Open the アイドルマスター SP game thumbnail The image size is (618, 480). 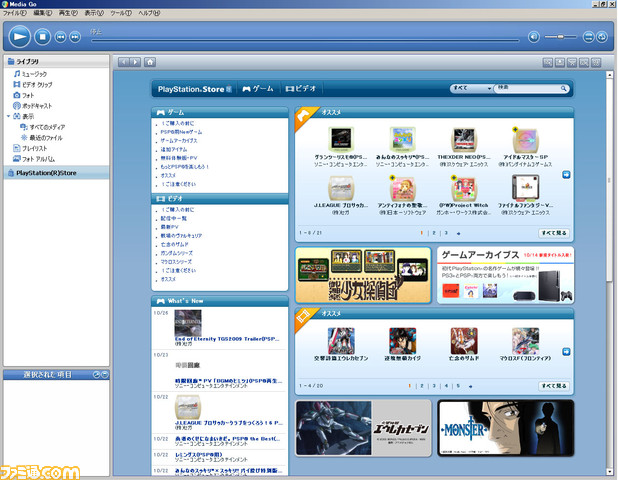(525, 140)
